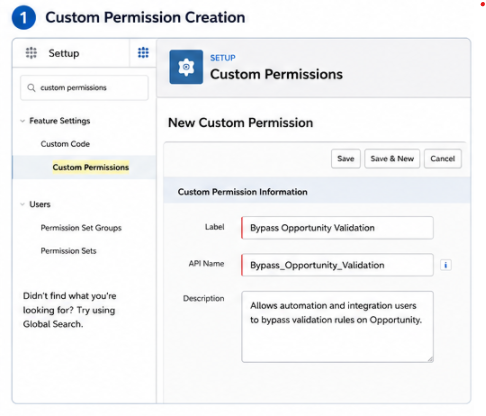Click the Custom Permissions page title
486x416 pixels.
pyautogui.click(x=276, y=74)
